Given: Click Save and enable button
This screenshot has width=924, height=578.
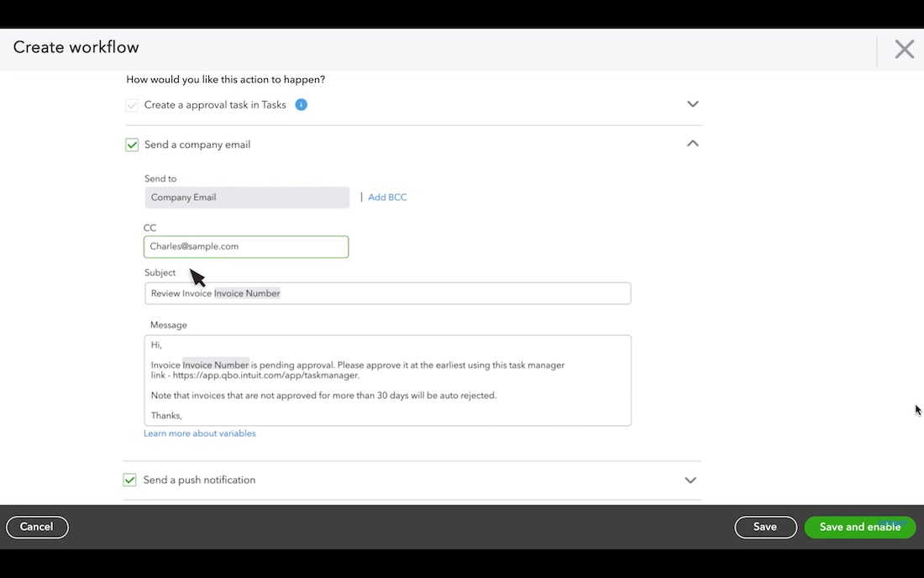Looking at the screenshot, I should [x=860, y=528].
